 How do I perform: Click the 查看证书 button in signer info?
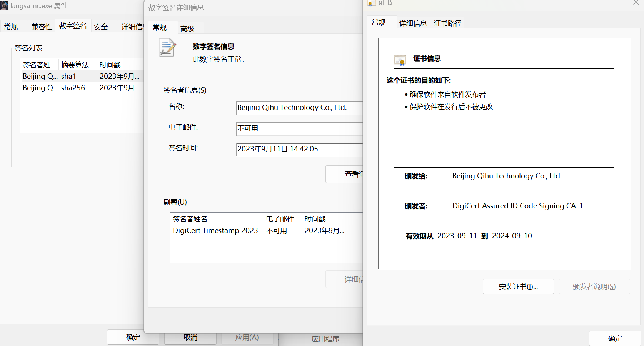click(344, 174)
